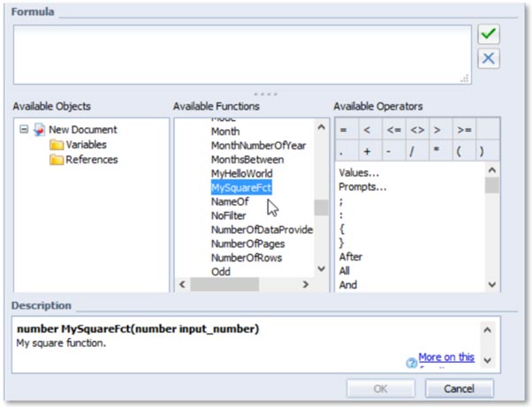Select NumberOfDataProviders function
The width and height of the screenshot is (532, 407).
tap(262, 230)
